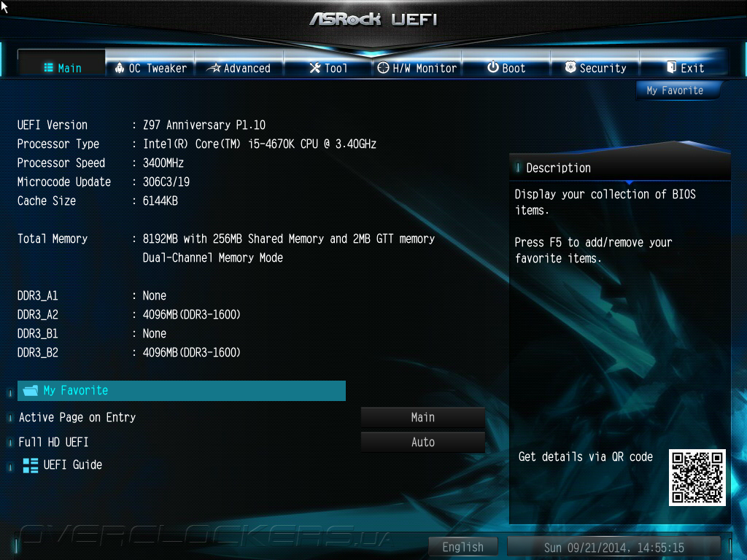Click the Total Memory 8192MB line
The image size is (747, 560).
tap(289, 238)
